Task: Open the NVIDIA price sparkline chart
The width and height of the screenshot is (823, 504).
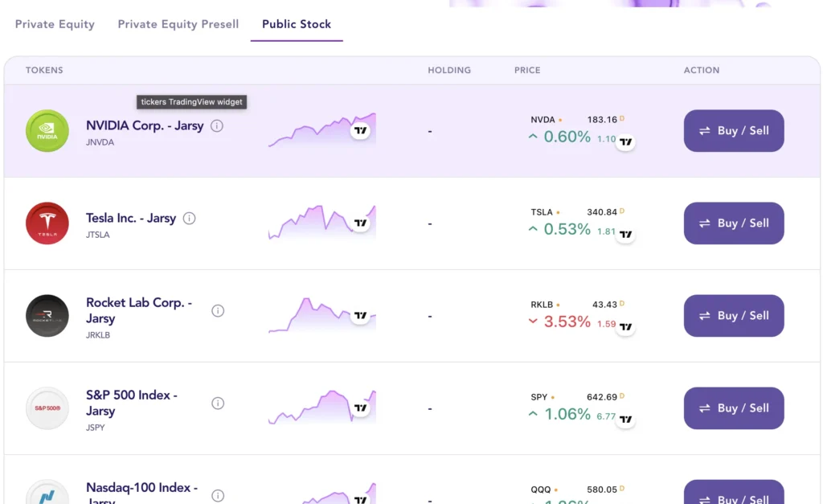Action: [322, 130]
